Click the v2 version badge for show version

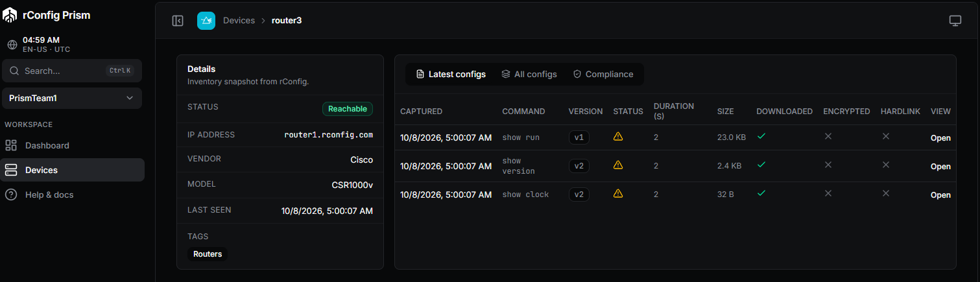[x=579, y=166]
